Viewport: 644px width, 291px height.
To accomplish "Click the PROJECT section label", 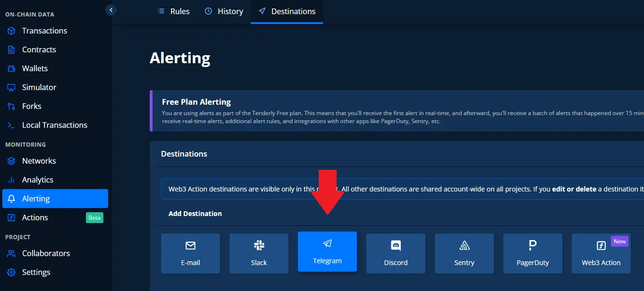I will 18,237.
